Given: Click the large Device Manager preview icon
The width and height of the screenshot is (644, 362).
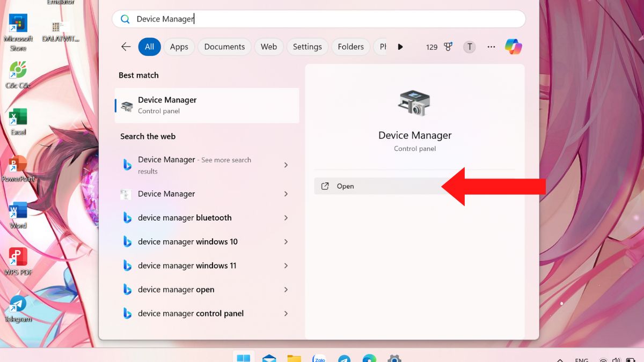Looking at the screenshot, I should (414, 103).
